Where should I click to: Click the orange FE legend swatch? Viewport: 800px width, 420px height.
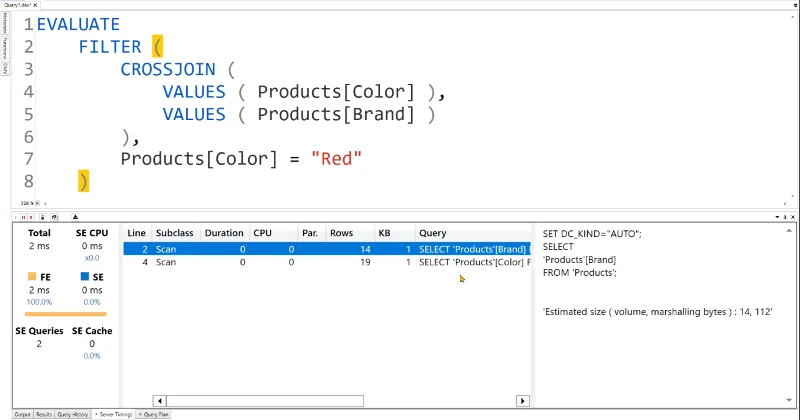(x=32, y=277)
